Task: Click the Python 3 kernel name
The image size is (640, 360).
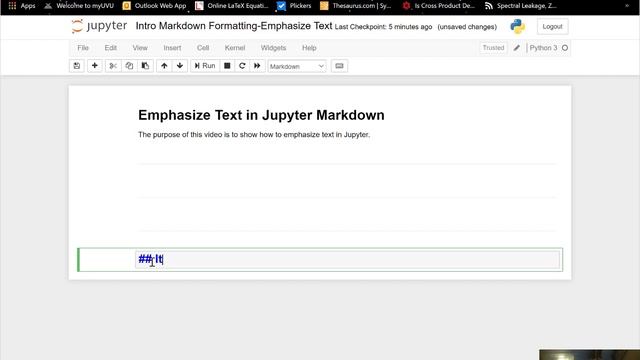Action: [x=543, y=48]
